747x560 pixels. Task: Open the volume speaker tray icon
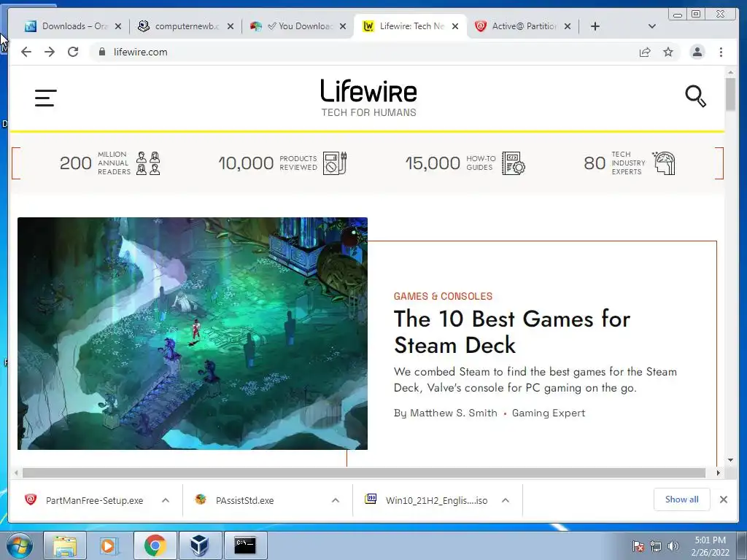tap(673, 546)
